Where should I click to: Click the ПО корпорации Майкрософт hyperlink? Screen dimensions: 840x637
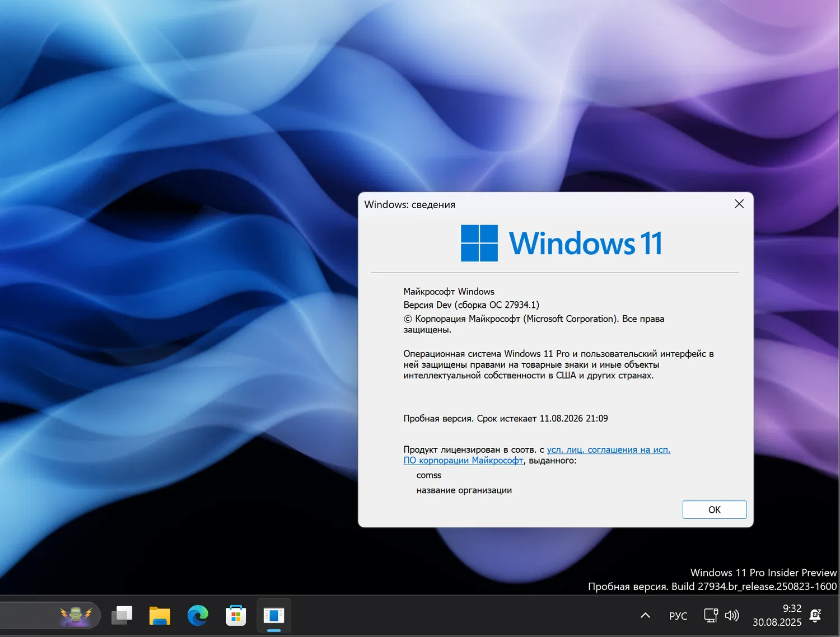pyautogui.click(x=463, y=460)
